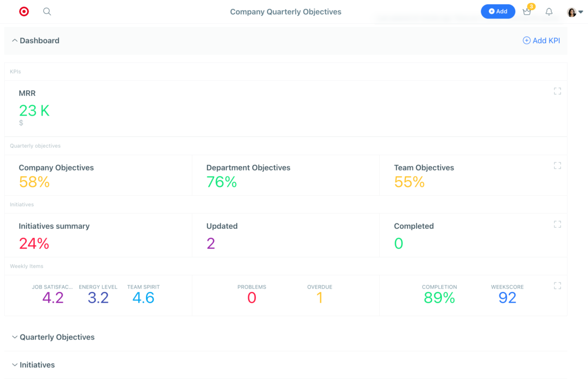Open the Company Objectives 58% card
This screenshot has width=588, height=379.
(x=98, y=175)
